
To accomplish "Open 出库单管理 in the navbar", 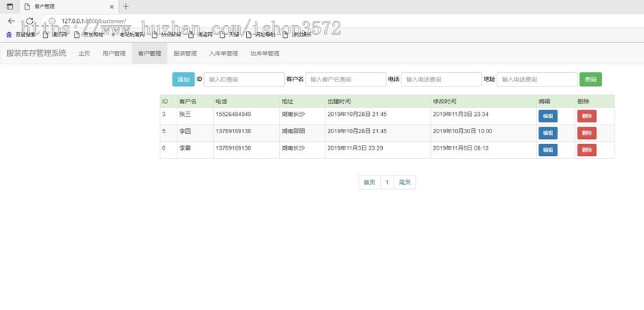I will coord(265,54).
